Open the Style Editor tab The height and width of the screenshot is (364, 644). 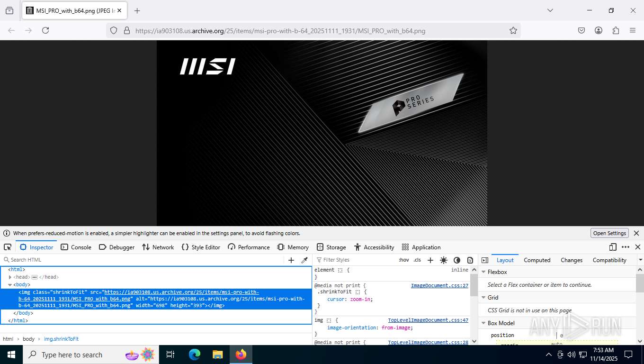tap(201, 247)
